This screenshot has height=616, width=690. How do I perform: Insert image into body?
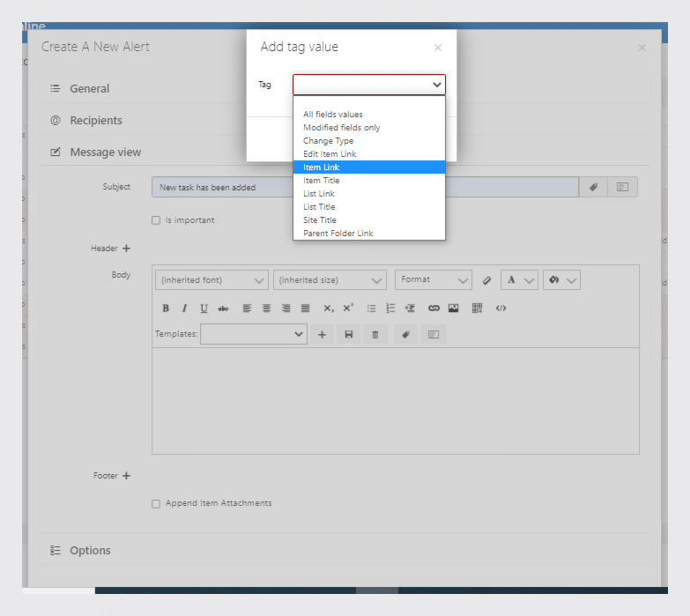click(453, 308)
